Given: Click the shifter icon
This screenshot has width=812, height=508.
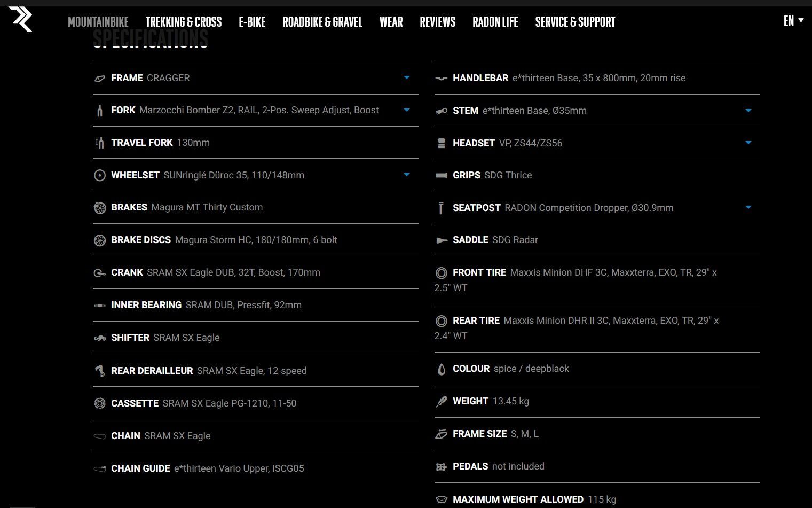Looking at the screenshot, I should 100,338.
